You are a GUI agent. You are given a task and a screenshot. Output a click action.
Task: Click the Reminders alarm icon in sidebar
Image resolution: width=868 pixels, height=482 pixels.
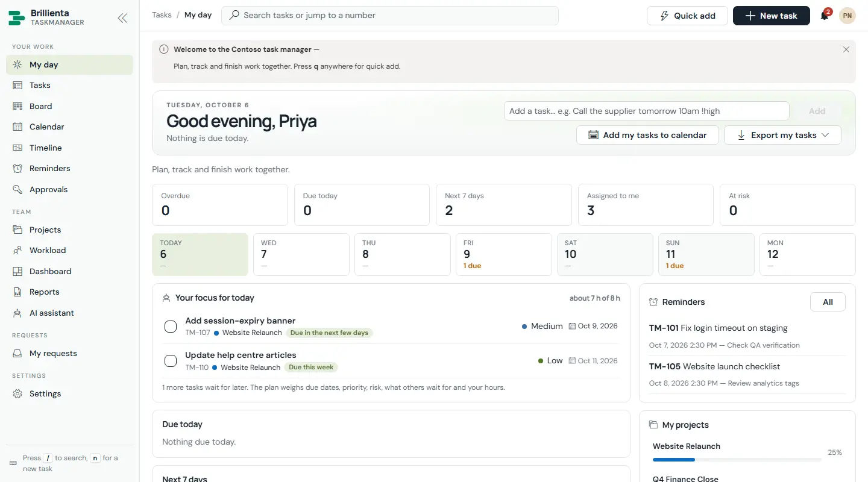click(x=17, y=169)
